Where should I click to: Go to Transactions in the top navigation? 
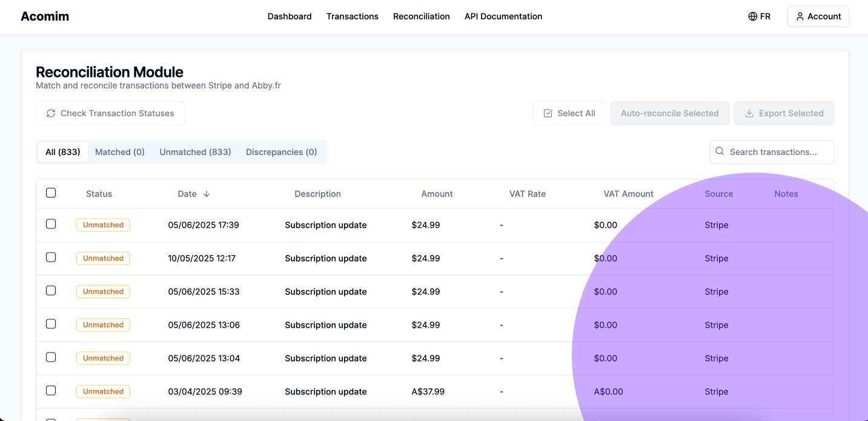pyautogui.click(x=353, y=16)
